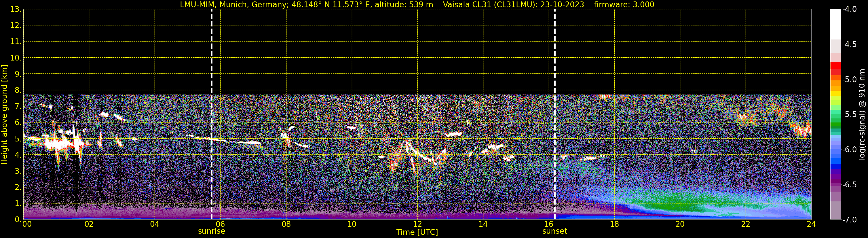The image size is (868, 238).
Task: Click the '-5.0' colorbar tick label
Action: tap(849, 80)
